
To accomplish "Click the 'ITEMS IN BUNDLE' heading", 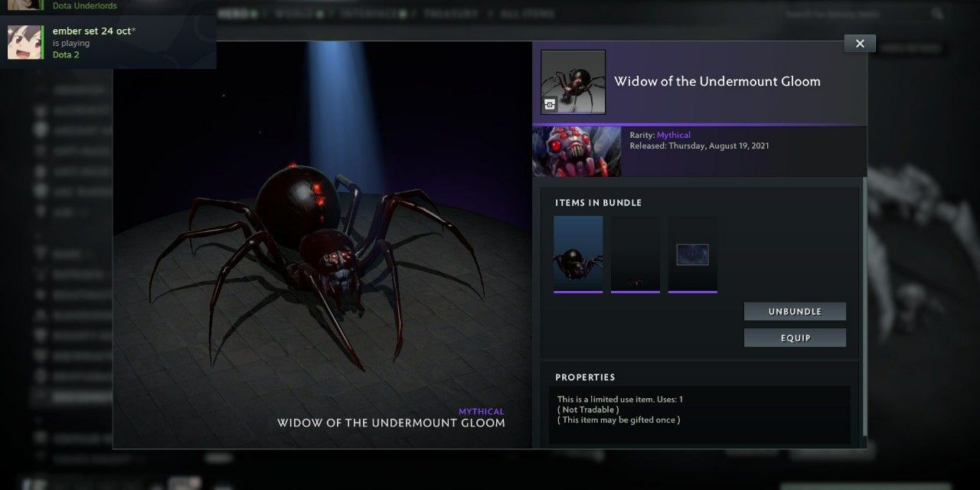I will (599, 203).
